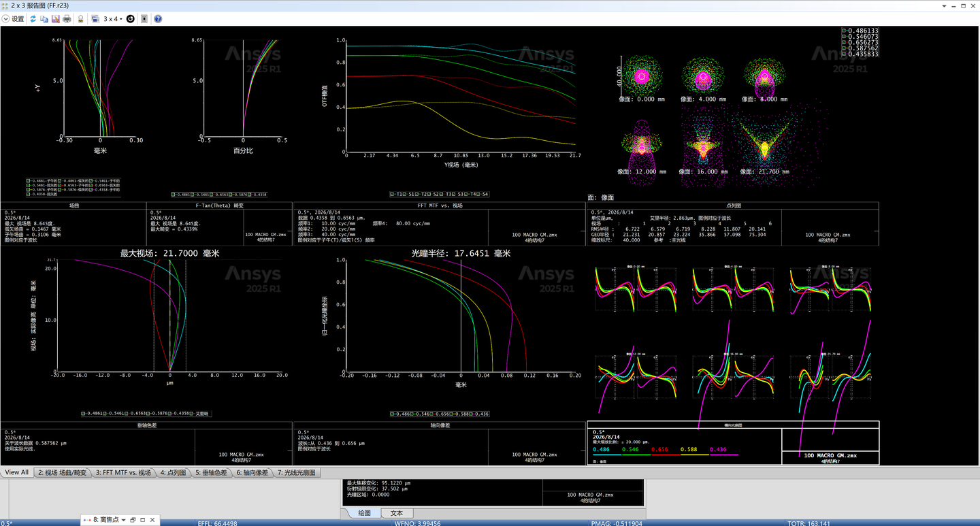Click the 垂轴色差 panel header
Image resolution: width=980 pixels, height=526 pixels.
[x=146, y=425]
